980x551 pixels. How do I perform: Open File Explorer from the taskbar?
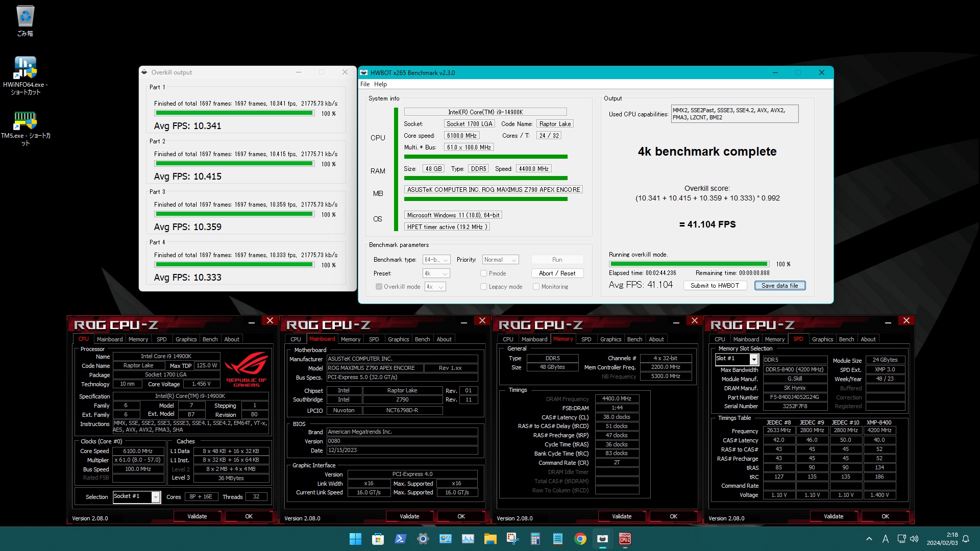(490, 539)
